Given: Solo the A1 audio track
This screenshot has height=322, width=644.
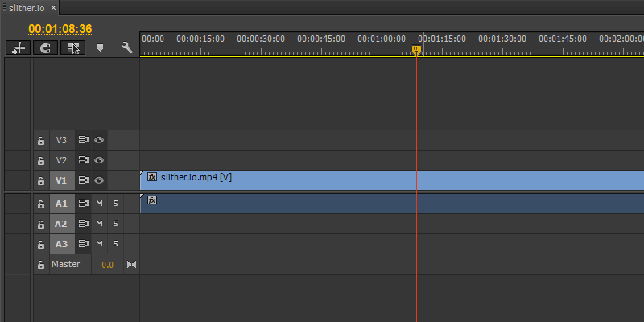Looking at the screenshot, I should coord(115,204).
